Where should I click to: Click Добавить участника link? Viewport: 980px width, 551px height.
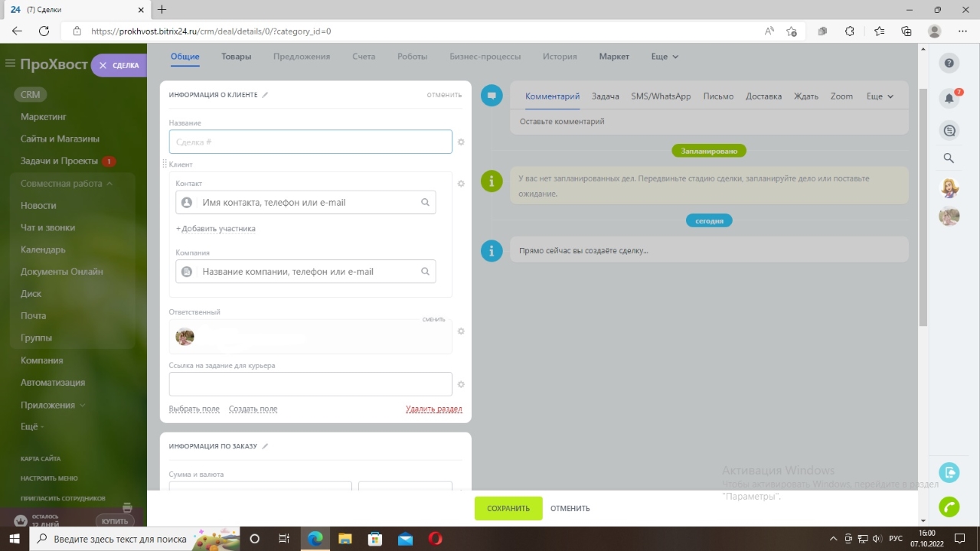click(216, 229)
